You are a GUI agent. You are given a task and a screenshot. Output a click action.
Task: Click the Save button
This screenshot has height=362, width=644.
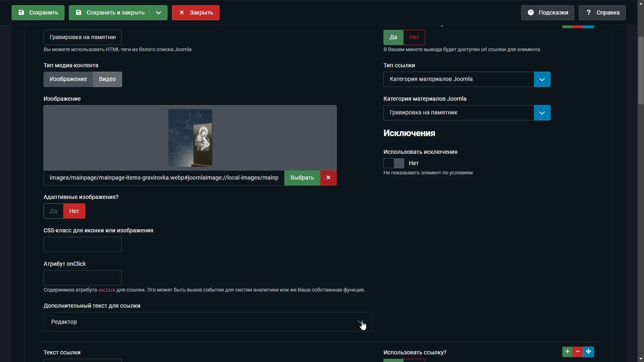pos(38,12)
